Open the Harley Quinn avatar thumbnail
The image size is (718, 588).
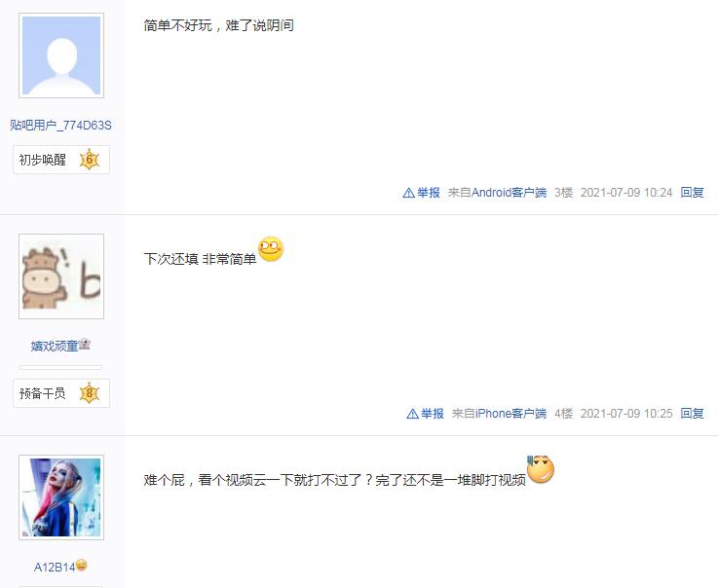pyautogui.click(x=61, y=497)
